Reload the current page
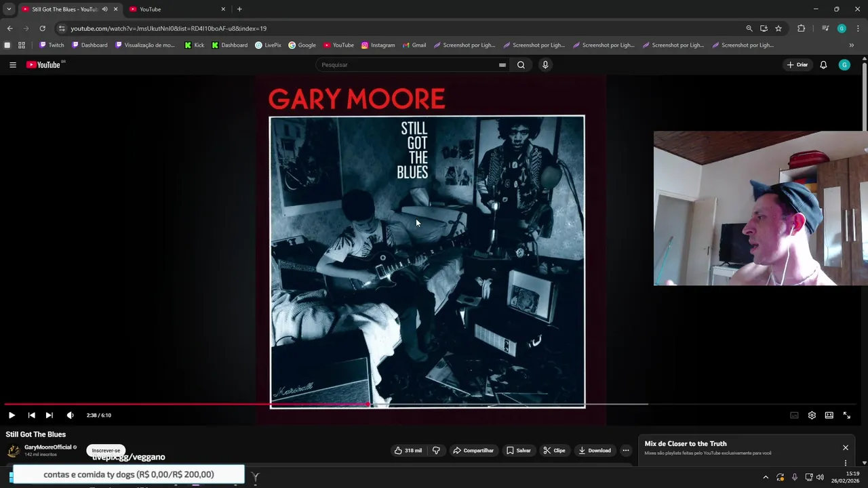Image resolution: width=868 pixels, height=488 pixels. point(42,28)
